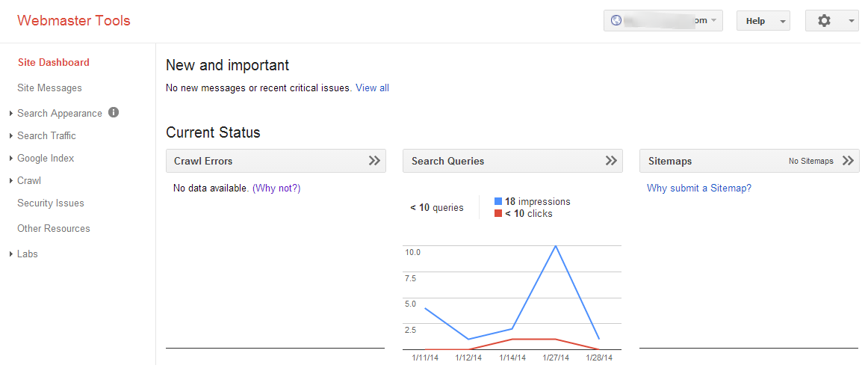The image size is (868, 368).
Task: Open the Search Queries panel header
Action: tap(512, 161)
